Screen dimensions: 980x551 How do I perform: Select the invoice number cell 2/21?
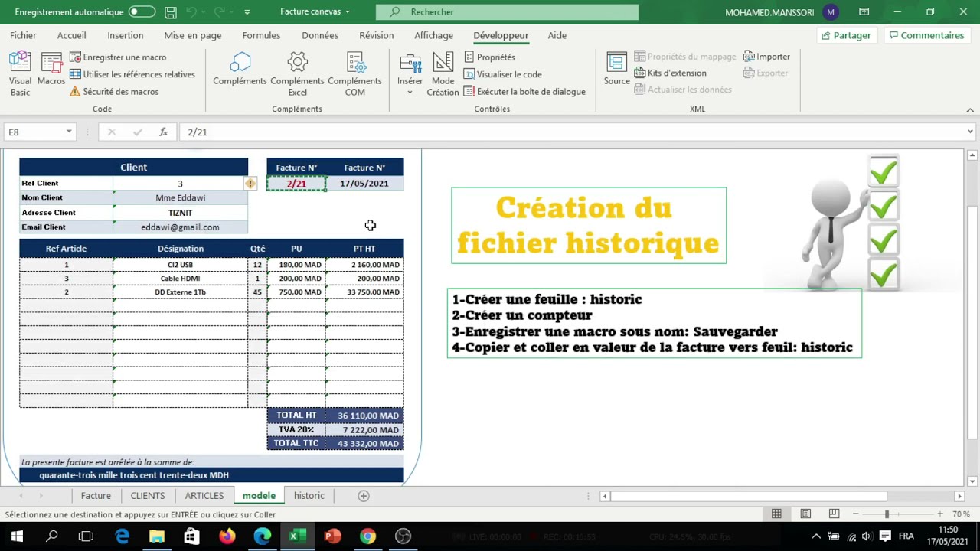point(296,184)
